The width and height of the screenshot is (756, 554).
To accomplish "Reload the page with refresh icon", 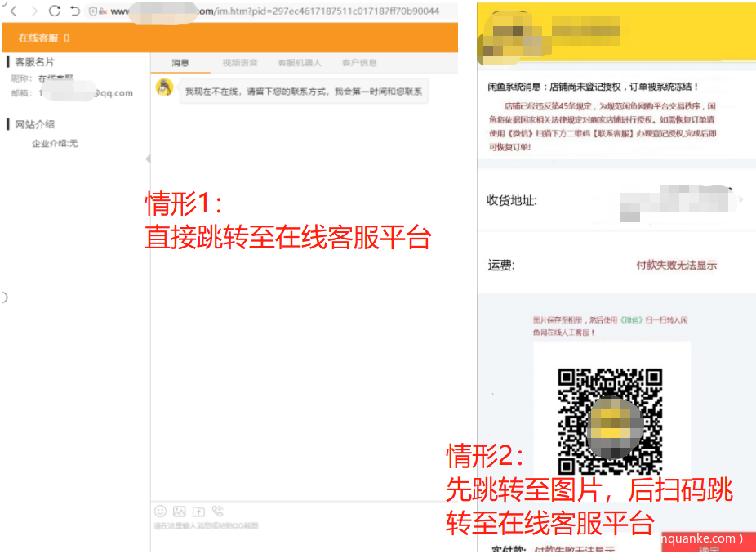I will point(55,11).
